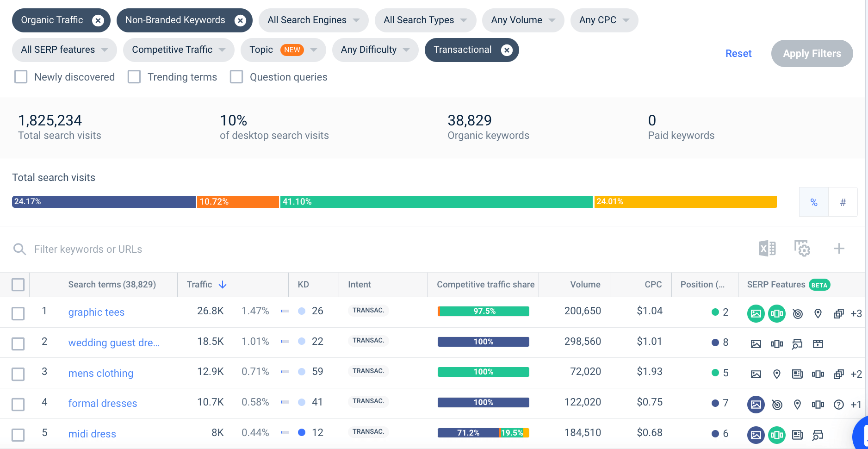This screenshot has width=868, height=449.
Task: Tick the Trending terms checkbox
Action: pyautogui.click(x=134, y=77)
